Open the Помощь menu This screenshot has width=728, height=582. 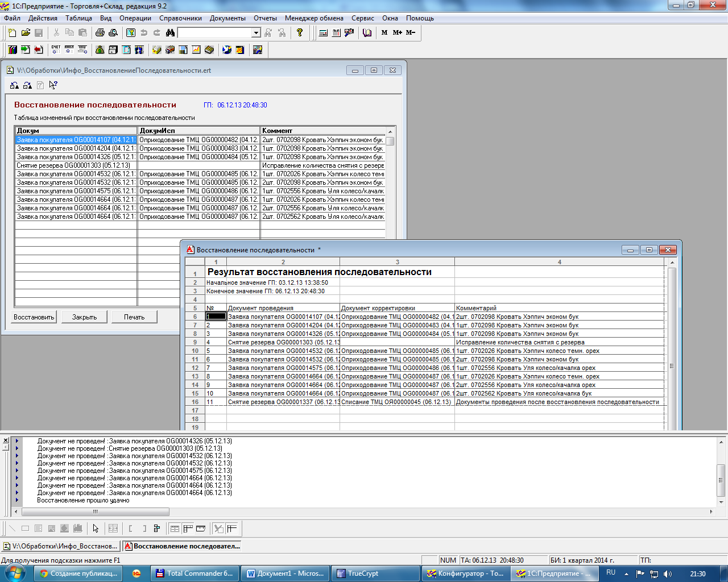tap(420, 18)
